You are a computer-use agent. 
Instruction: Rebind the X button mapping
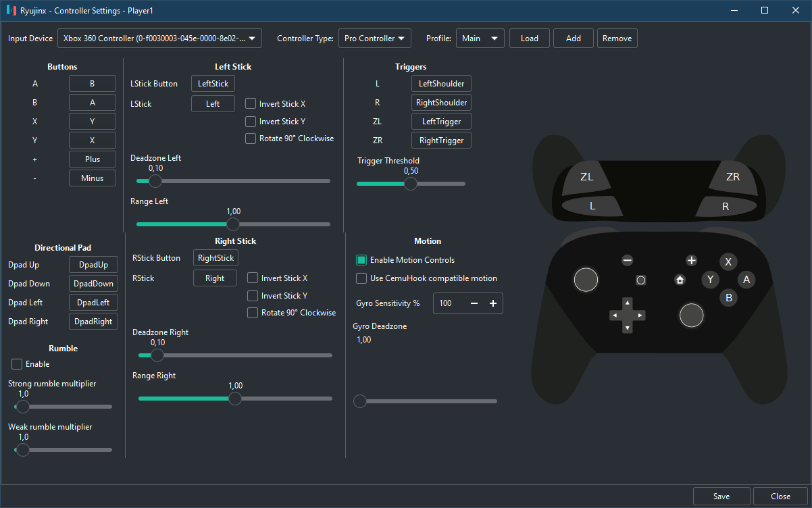93,122
